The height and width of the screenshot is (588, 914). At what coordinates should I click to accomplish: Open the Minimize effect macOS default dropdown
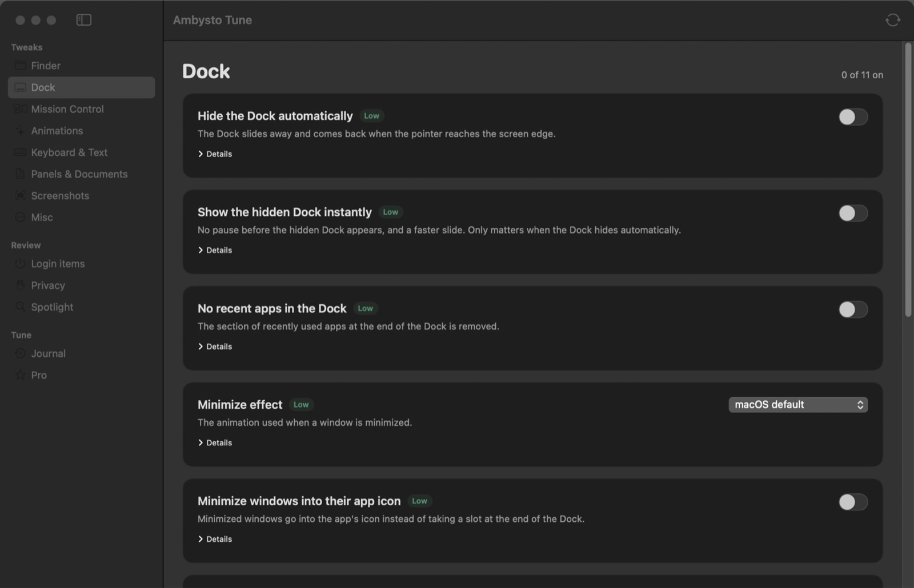click(798, 405)
